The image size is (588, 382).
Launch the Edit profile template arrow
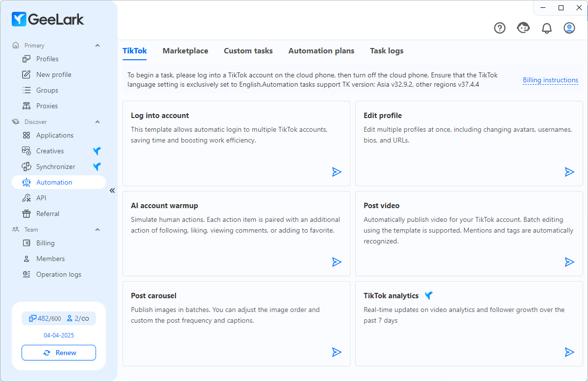pos(569,171)
